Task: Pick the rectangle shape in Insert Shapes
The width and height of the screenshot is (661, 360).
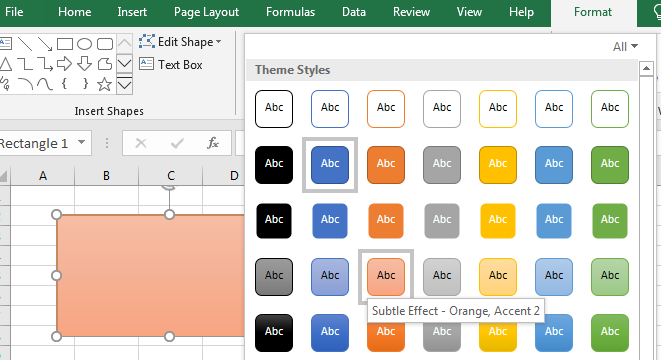Action: tap(64, 44)
